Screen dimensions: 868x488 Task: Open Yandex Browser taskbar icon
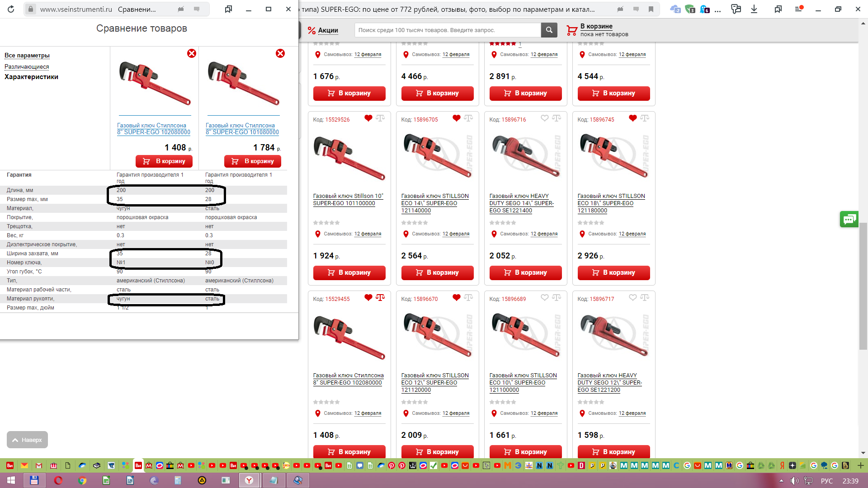click(249, 480)
